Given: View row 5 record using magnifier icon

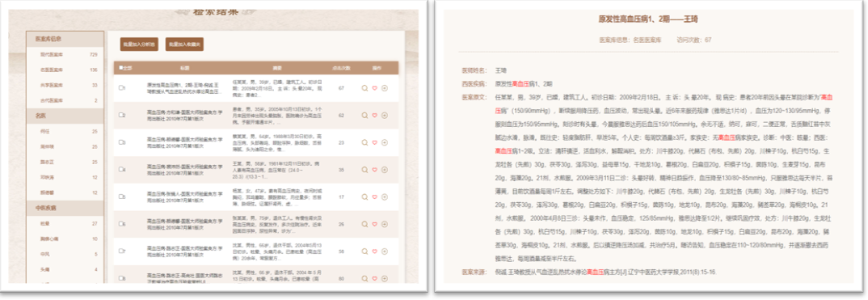Looking at the screenshot, I should point(364,196).
